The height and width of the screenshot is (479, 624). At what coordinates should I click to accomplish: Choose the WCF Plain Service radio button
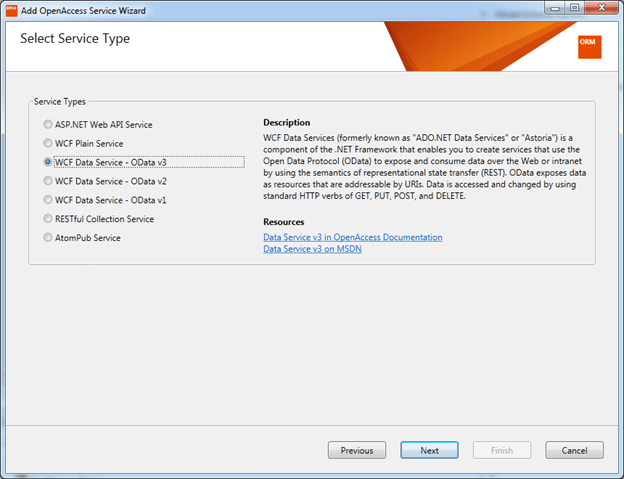pyautogui.click(x=48, y=143)
